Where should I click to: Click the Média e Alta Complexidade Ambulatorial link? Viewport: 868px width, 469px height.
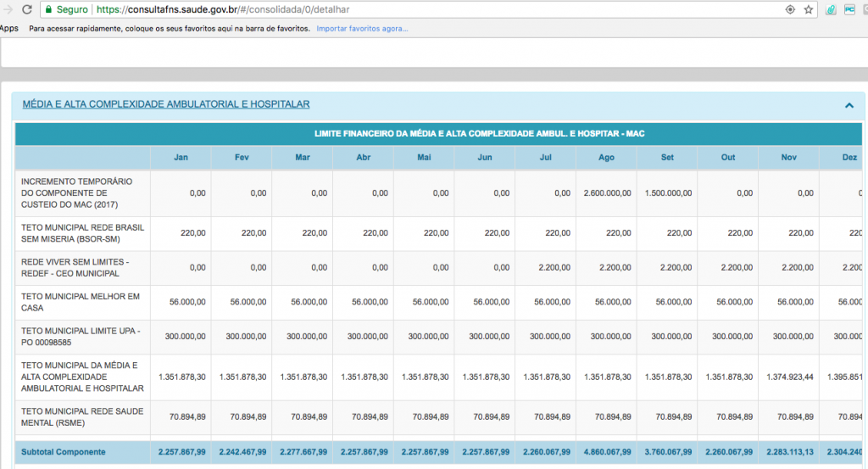click(165, 104)
